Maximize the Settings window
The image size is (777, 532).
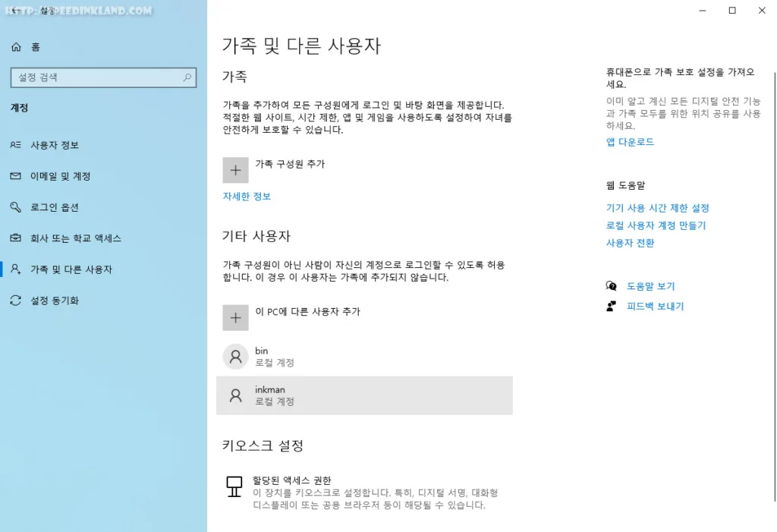tap(732, 11)
